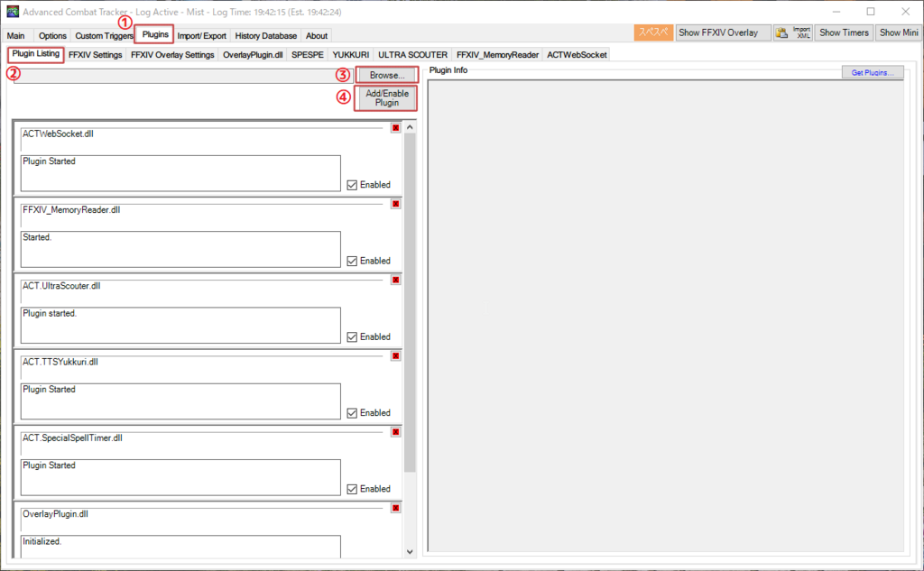924x571 pixels.
Task: Click red X for ACT.UltraScouter.dll plugin
Action: coord(395,280)
